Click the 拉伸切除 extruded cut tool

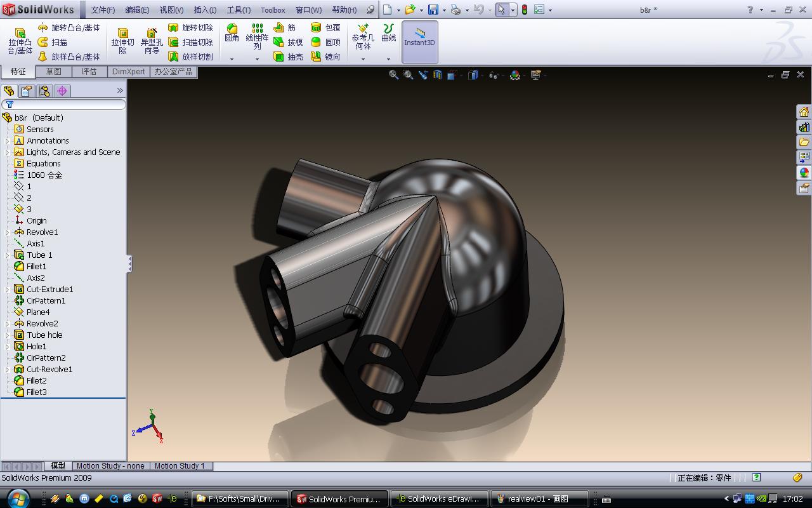[123, 41]
